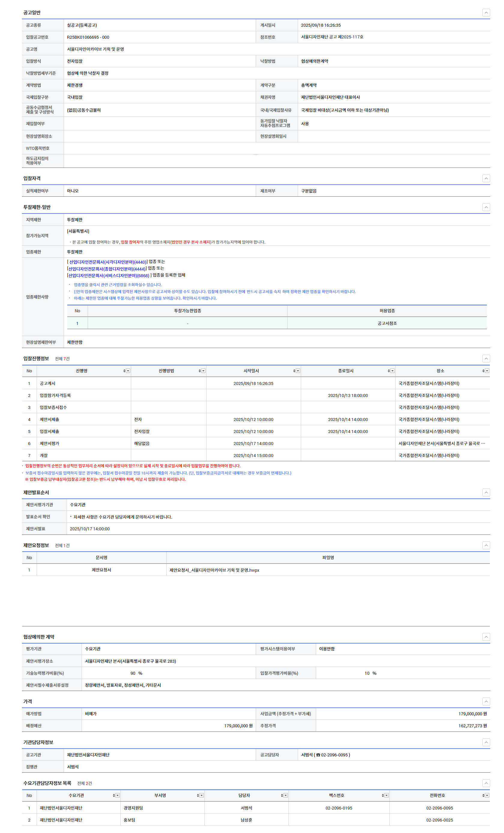Open 장소 column sort filter icon
The width and height of the screenshot is (504, 833).
(x=486, y=371)
